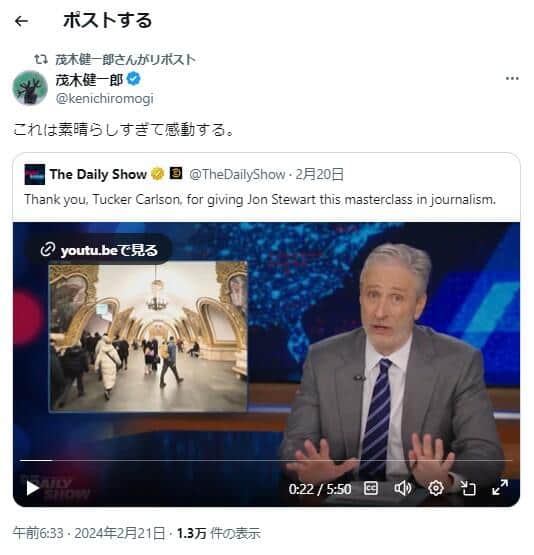Open the @TheDailyShow handle in quoted post
Screen dimensions: 534x555
237,174
